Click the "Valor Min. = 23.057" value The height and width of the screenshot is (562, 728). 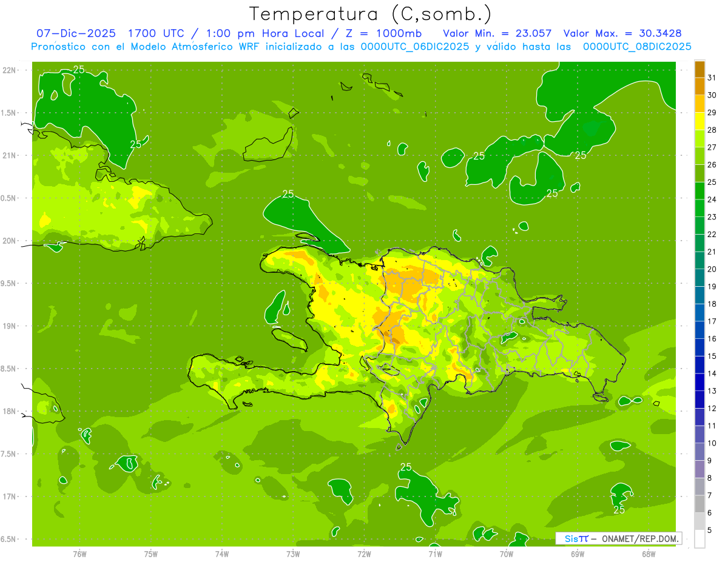coord(497,33)
